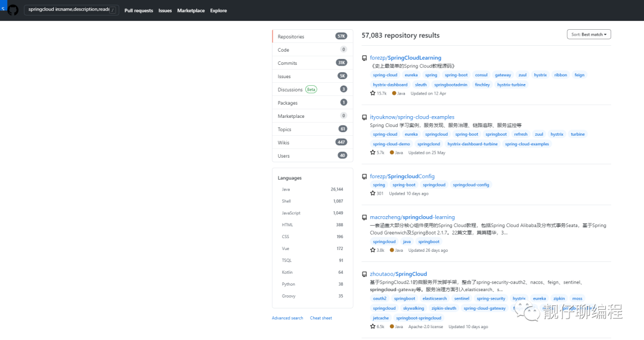644x340 pixels.
Task: Click the zipkin-sleuth topic tag
Action: pos(444,308)
